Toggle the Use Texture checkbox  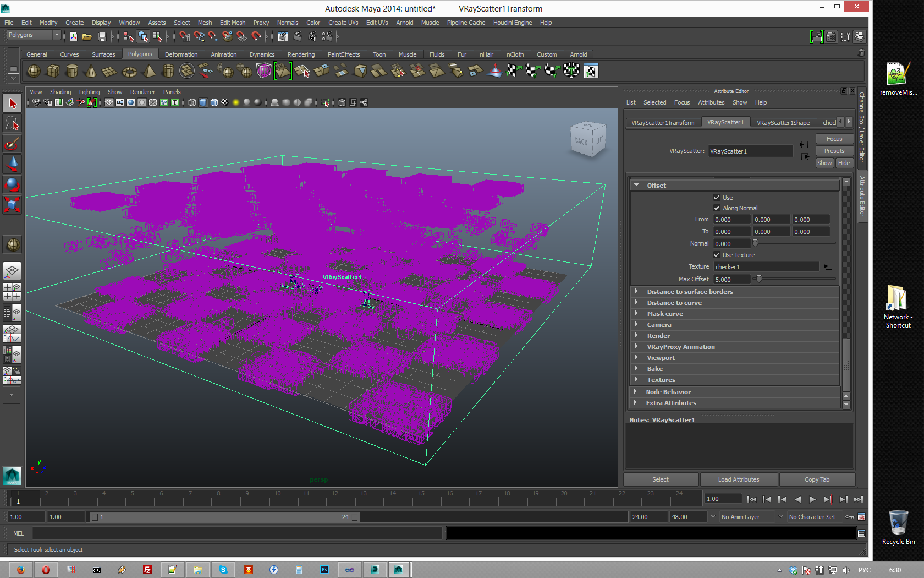click(717, 254)
